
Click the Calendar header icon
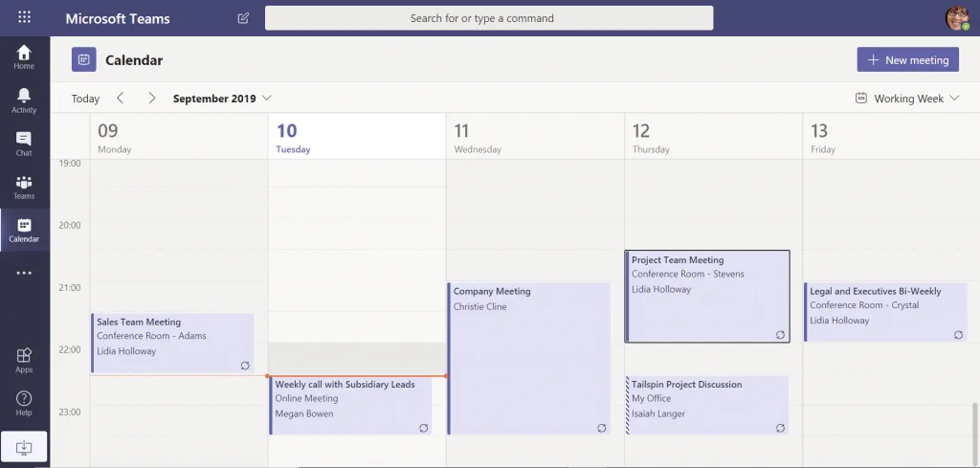pos(84,59)
